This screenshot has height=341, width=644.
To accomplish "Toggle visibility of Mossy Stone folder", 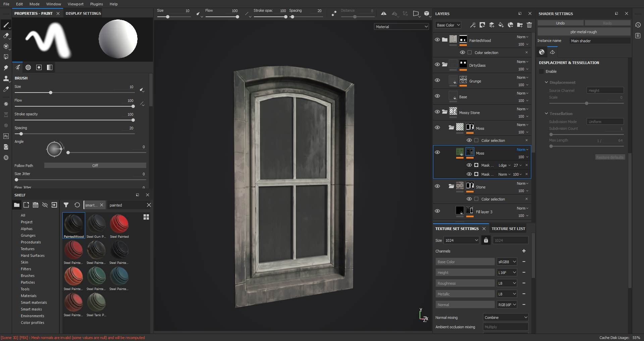I will [x=437, y=112].
